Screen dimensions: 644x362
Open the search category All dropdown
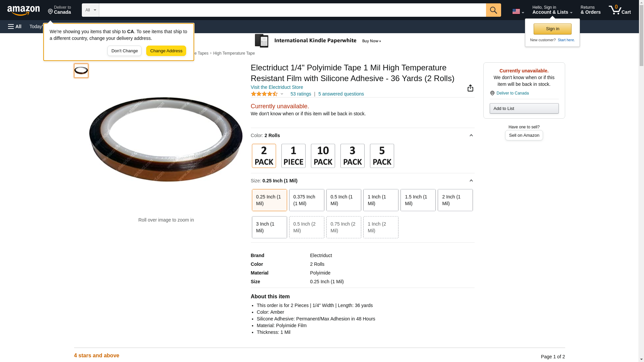90,10
